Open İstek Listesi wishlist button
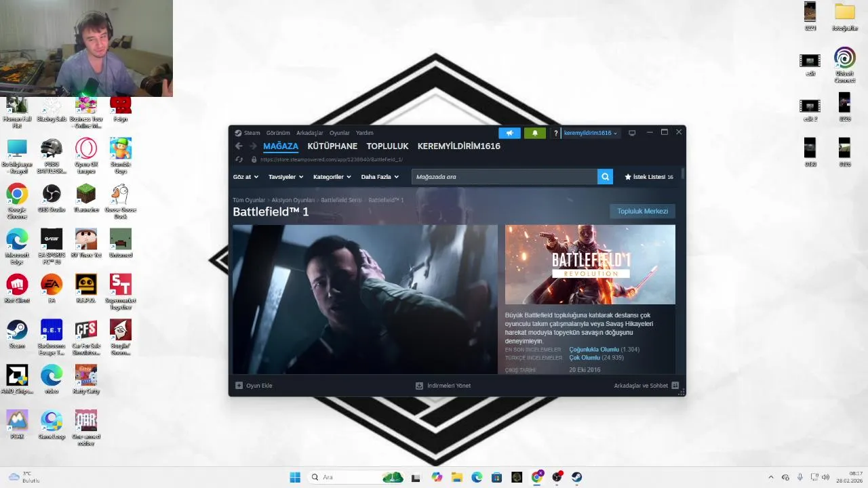 [649, 177]
